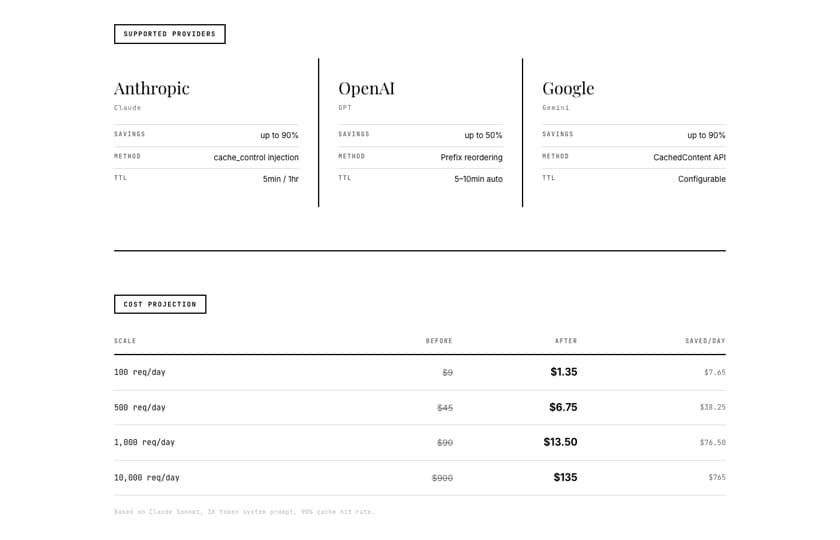The width and height of the screenshot is (840, 540).
Task: Click the COST PROJECTION badge
Action: tap(160, 304)
